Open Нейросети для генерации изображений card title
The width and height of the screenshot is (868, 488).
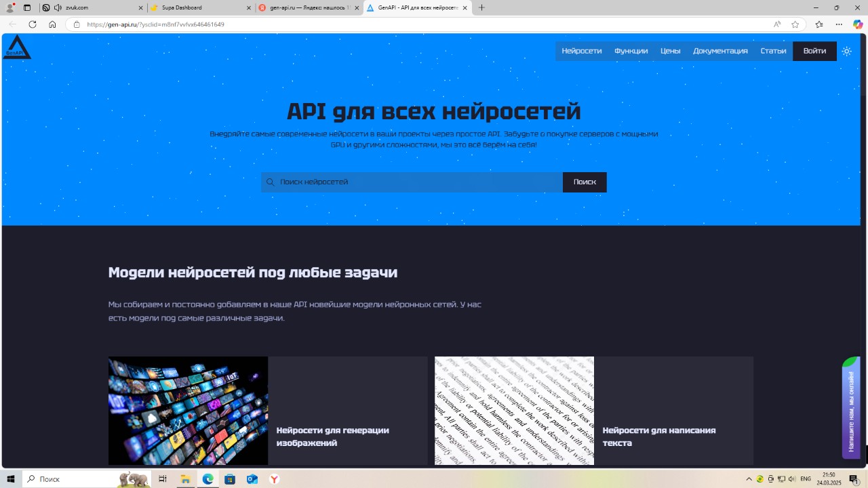pyautogui.click(x=332, y=436)
